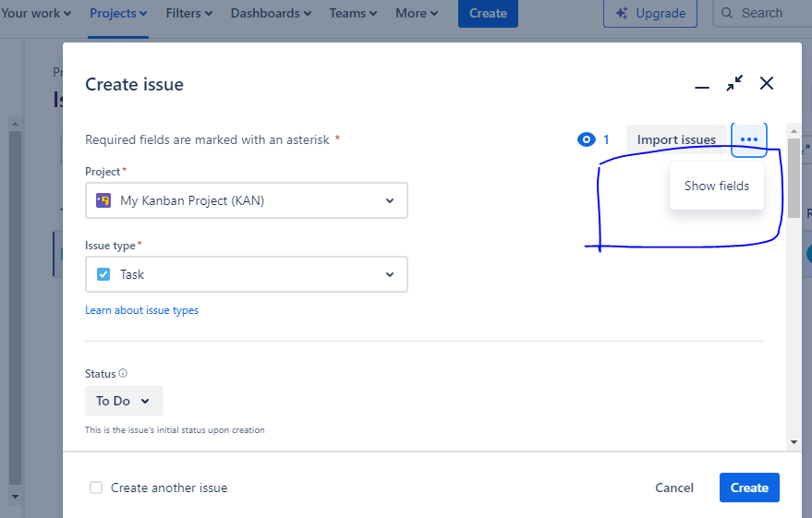Close the Create issue dialog

tap(767, 83)
